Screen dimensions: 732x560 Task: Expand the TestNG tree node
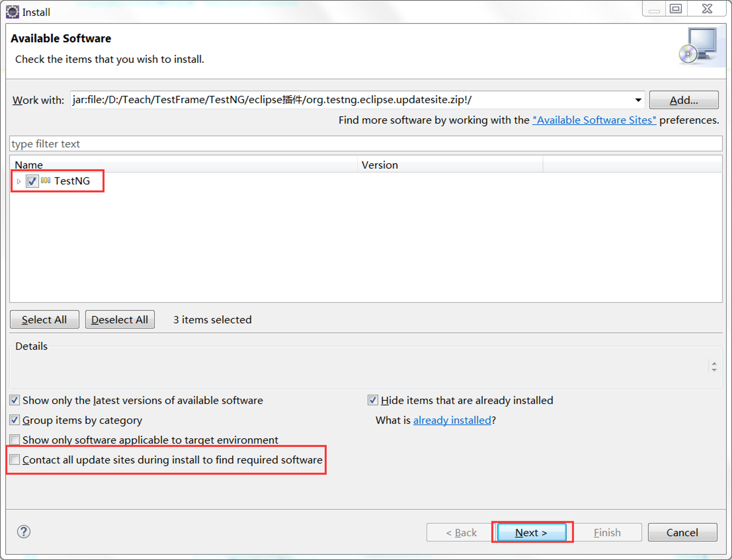[x=19, y=181]
